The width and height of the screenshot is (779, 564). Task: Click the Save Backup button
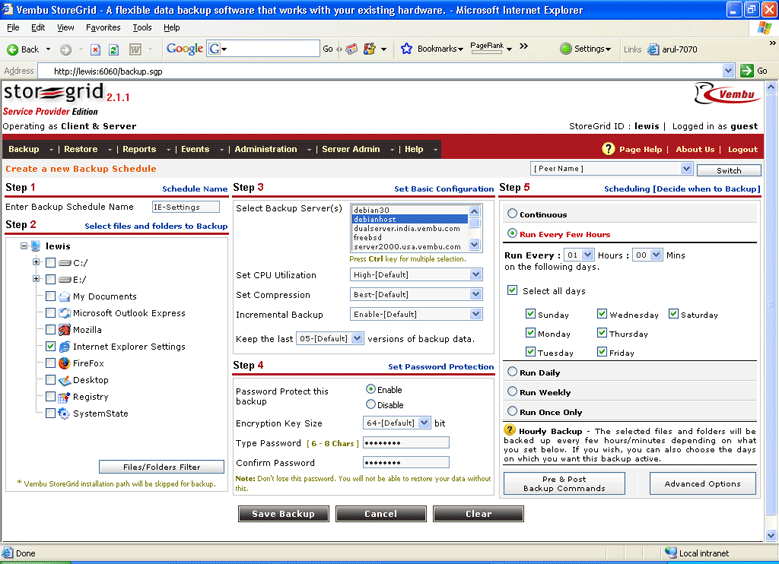(x=283, y=514)
